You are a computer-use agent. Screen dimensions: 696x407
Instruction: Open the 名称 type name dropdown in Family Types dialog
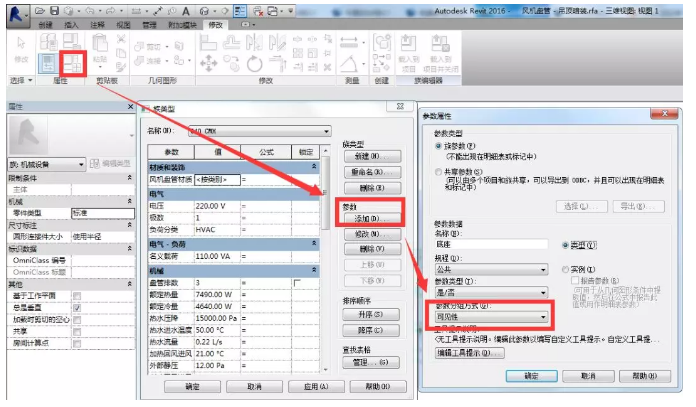point(327,131)
